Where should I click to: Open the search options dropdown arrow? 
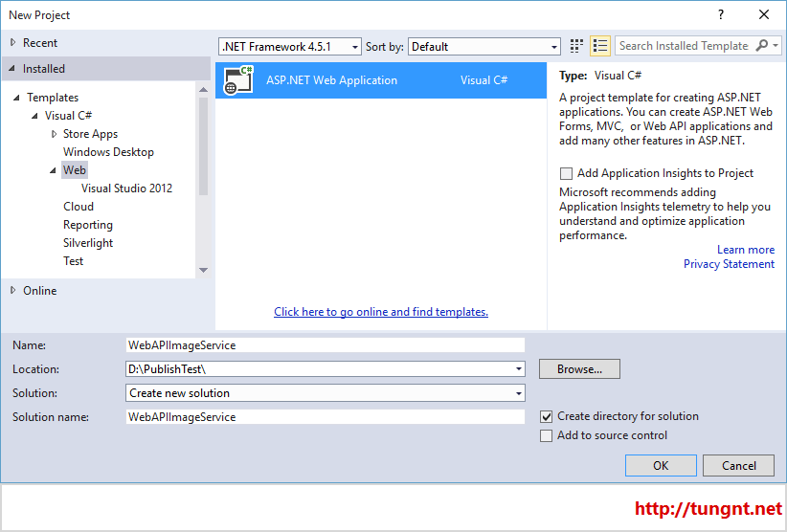click(x=776, y=46)
